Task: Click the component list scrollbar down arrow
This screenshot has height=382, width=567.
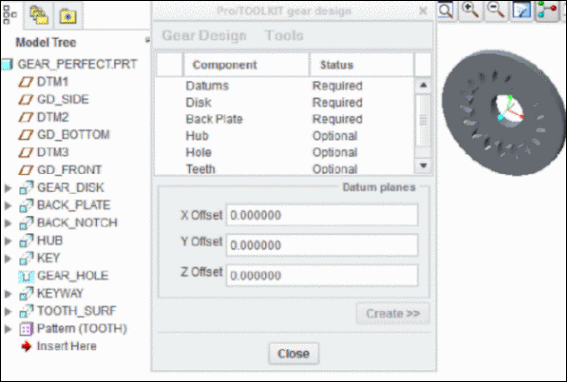Action: click(x=423, y=166)
